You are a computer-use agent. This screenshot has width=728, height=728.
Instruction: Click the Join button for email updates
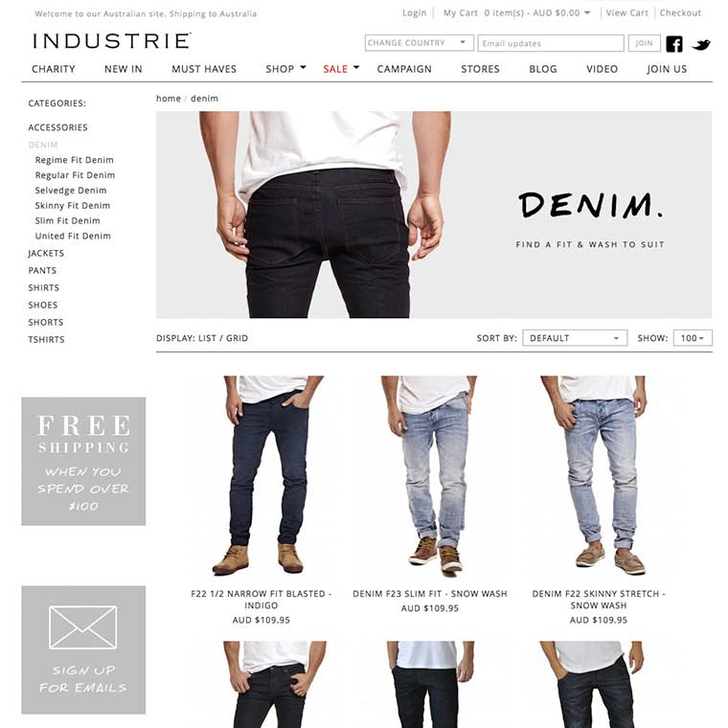644,43
